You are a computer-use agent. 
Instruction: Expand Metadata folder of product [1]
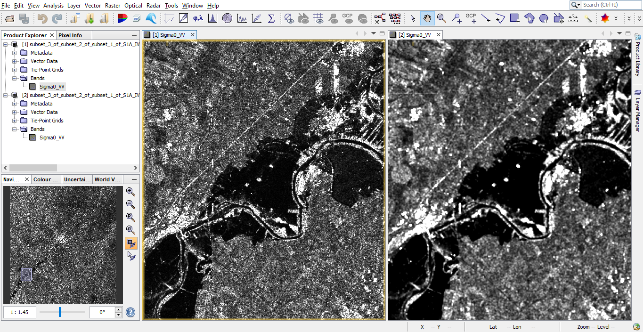point(15,53)
